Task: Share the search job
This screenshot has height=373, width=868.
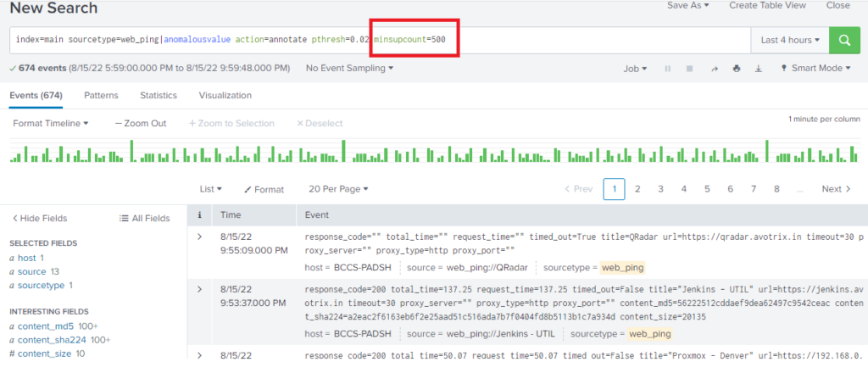Action: [715, 69]
